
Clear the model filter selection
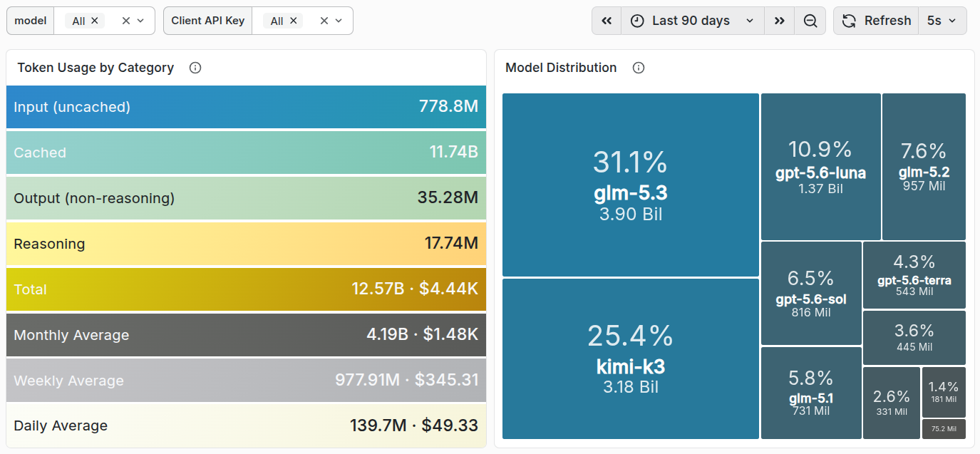click(x=126, y=21)
